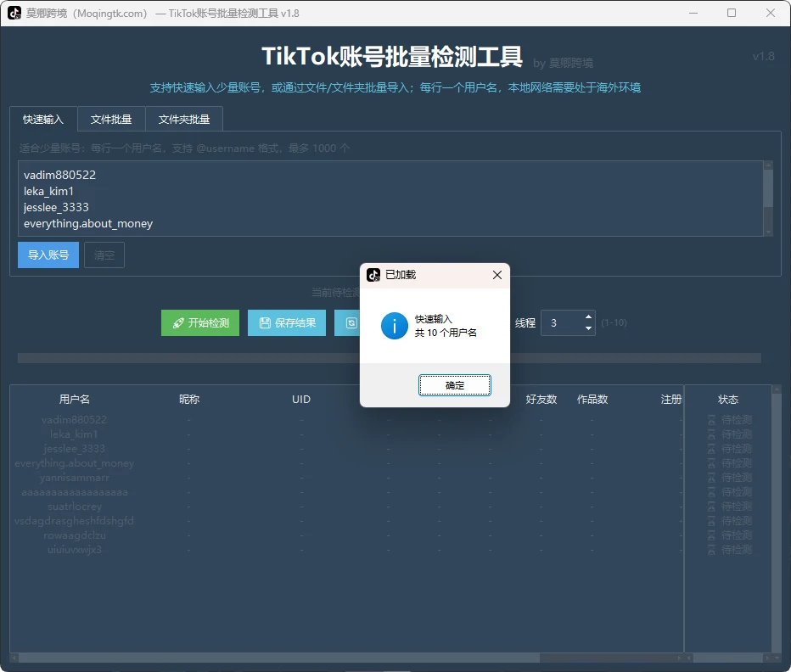The height and width of the screenshot is (672, 791).
Task: Click the hourglass status icon for leka_kim1
Action: click(x=711, y=434)
